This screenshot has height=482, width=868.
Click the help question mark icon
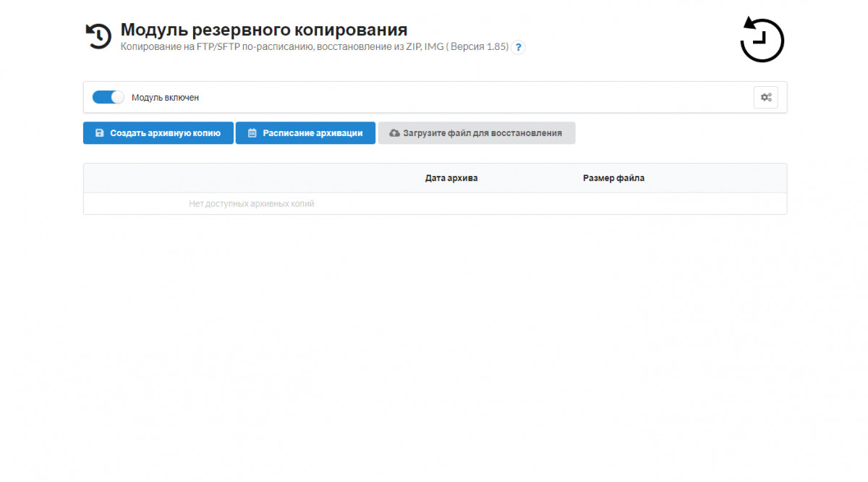(x=518, y=48)
